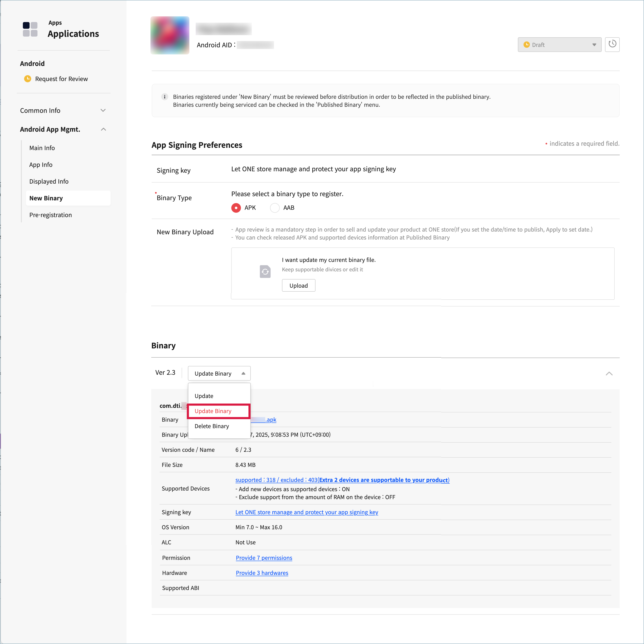Click the yellow Request for Review status icon
Viewport: 644px width, 644px height.
click(x=28, y=79)
